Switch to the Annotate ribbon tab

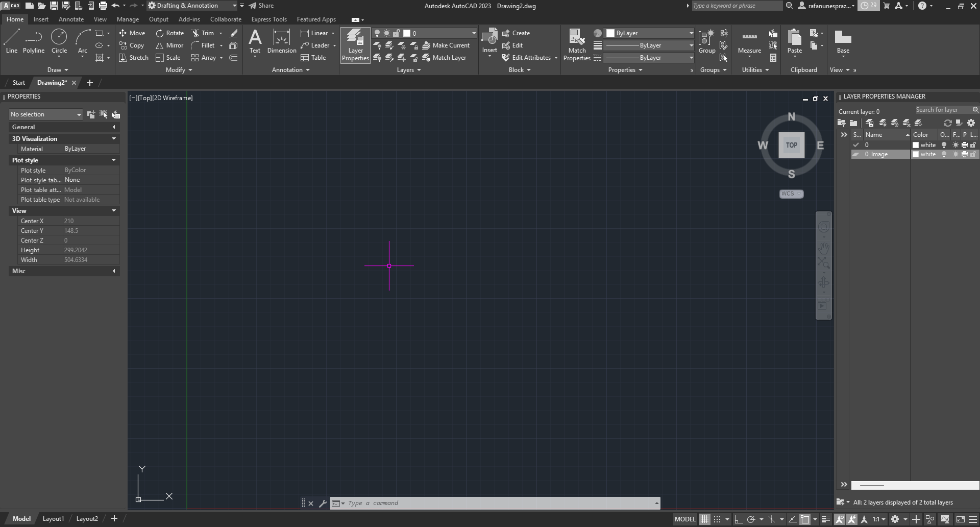71,19
